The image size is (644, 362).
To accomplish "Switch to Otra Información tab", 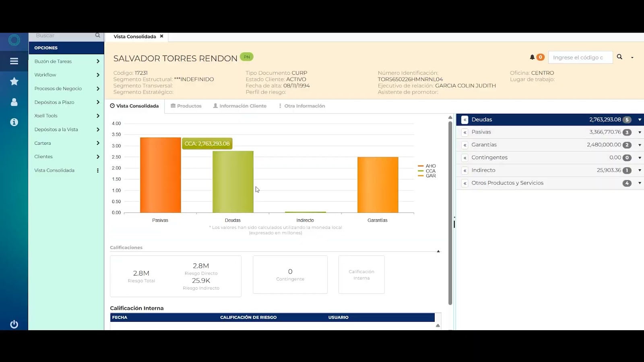I will pos(302,106).
